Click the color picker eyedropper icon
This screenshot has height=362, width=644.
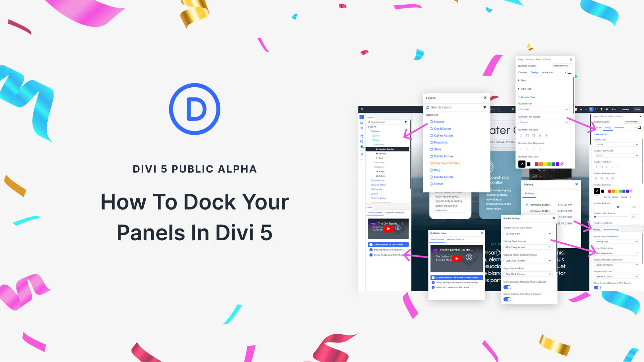click(x=522, y=164)
